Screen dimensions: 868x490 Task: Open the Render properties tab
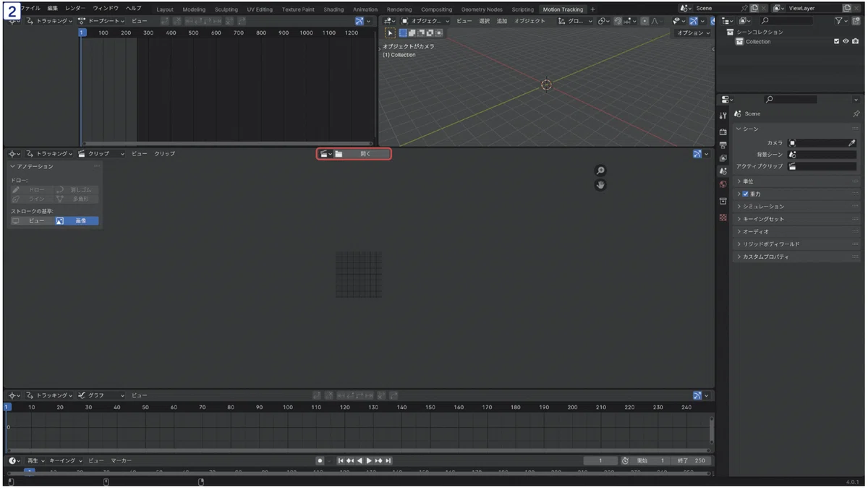click(723, 132)
